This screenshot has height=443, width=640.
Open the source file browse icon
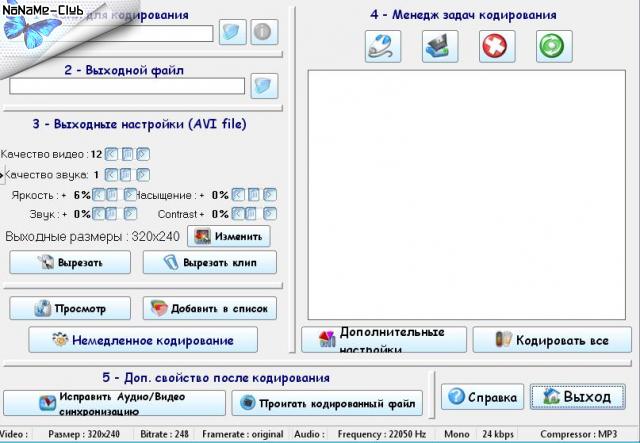(233, 33)
